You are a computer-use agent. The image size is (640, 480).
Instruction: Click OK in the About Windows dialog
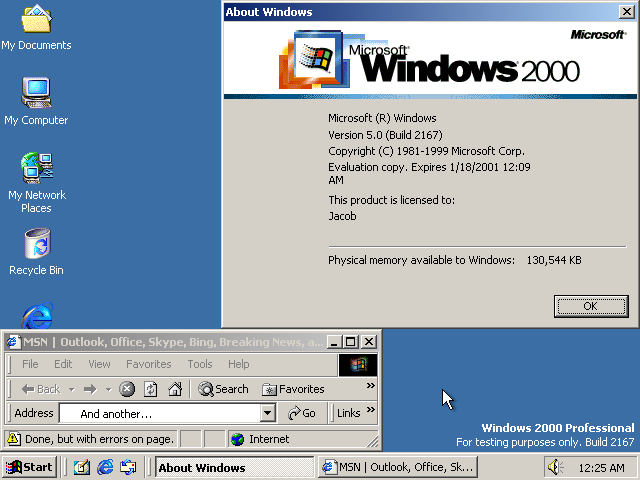coord(591,306)
